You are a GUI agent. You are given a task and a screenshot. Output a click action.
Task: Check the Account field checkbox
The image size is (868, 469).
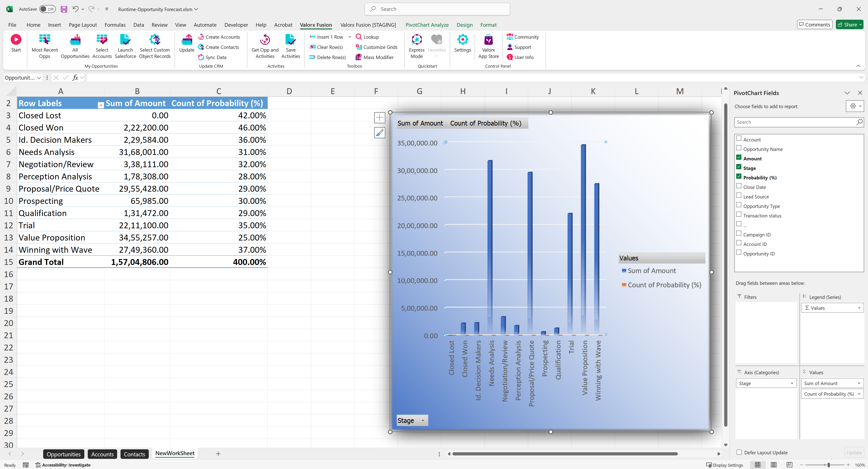click(x=739, y=138)
